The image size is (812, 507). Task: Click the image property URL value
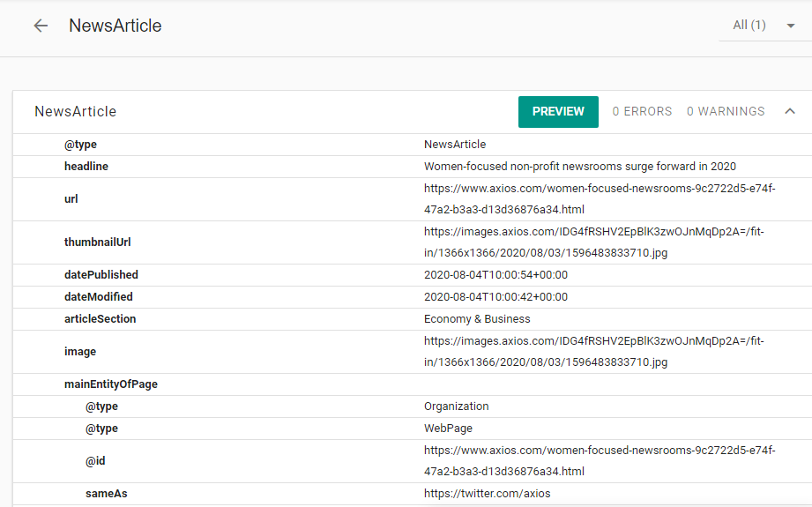point(594,352)
